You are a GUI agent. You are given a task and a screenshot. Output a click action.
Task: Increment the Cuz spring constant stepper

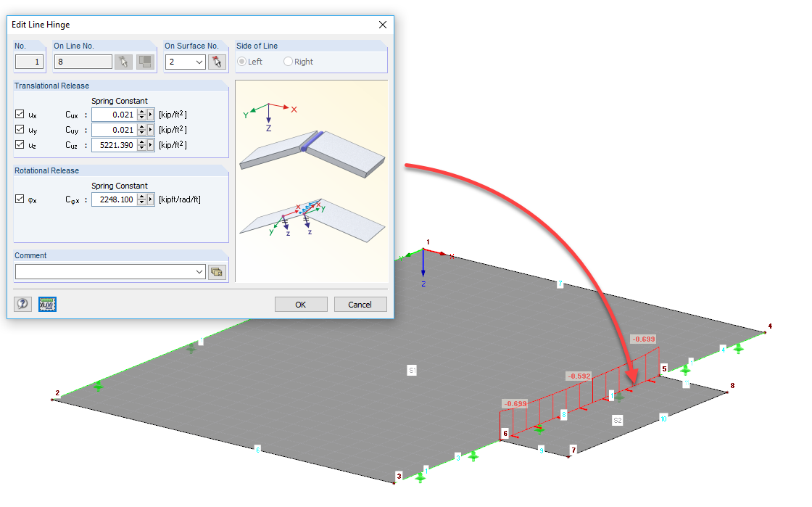(x=141, y=141)
